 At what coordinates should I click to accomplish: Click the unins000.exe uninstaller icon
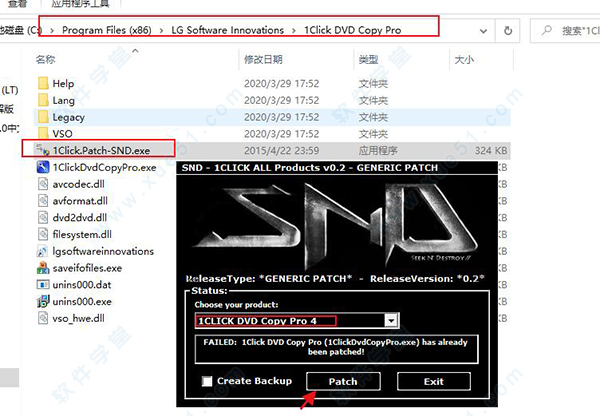tap(42, 301)
